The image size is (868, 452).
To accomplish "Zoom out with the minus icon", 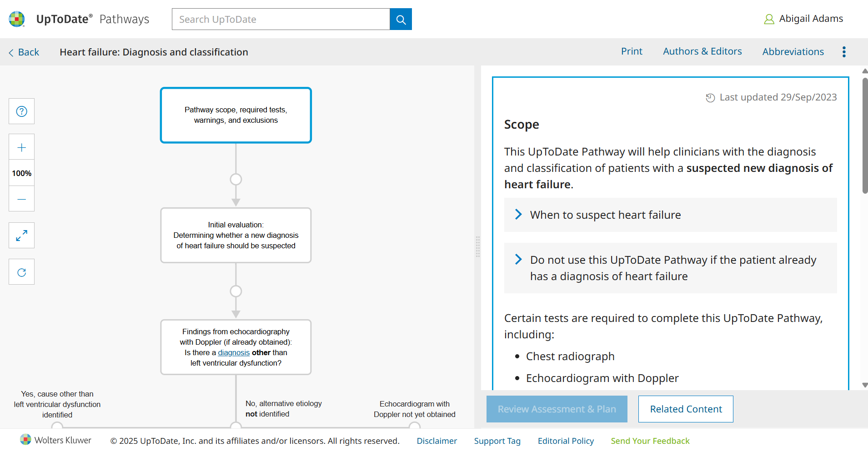I will coord(21,199).
